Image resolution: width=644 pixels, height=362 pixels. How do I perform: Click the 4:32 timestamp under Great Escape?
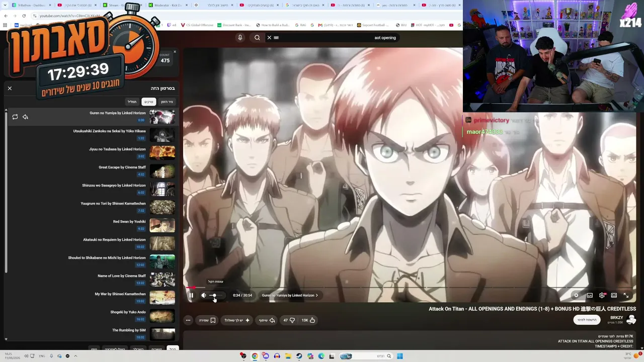(141, 174)
